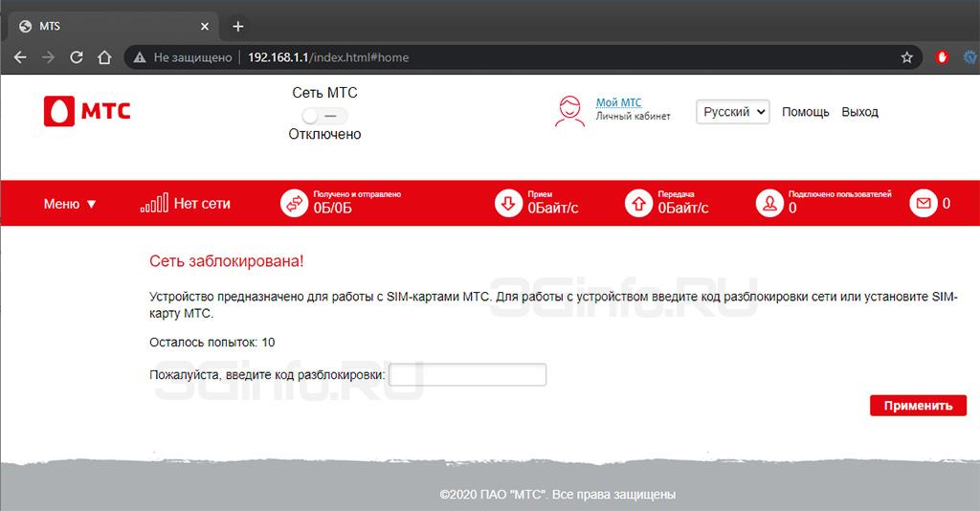Open a new browser tab
Viewport: 980px width, 511px height.
[238, 26]
